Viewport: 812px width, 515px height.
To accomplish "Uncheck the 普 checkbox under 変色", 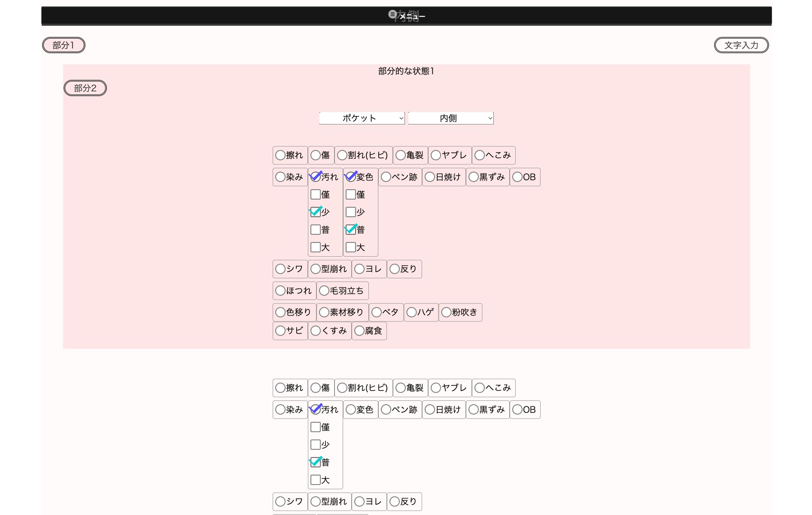I will click(x=351, y=230).
